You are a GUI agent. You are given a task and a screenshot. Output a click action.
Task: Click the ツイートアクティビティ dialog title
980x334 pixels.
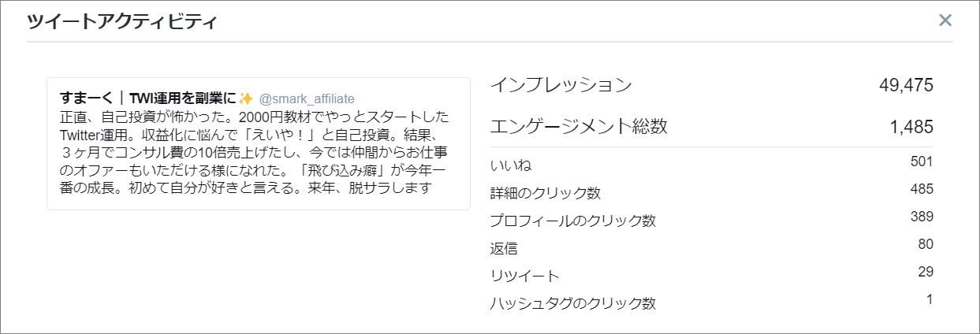(x=122, y=21)
